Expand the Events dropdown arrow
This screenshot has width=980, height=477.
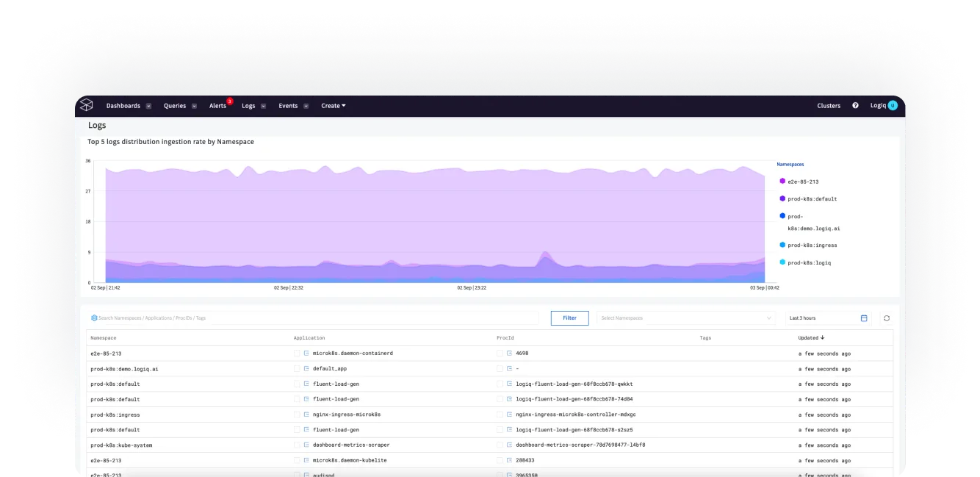pos(306,106)
